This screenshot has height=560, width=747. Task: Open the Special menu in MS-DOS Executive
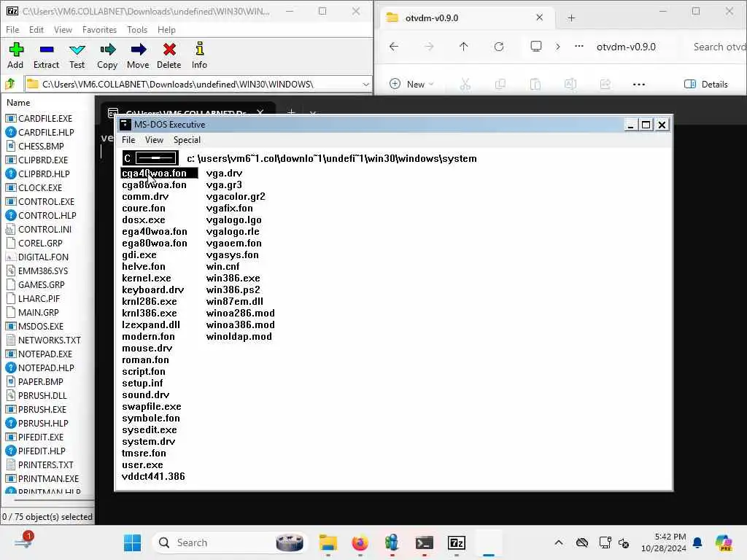(x=187, y=140)
